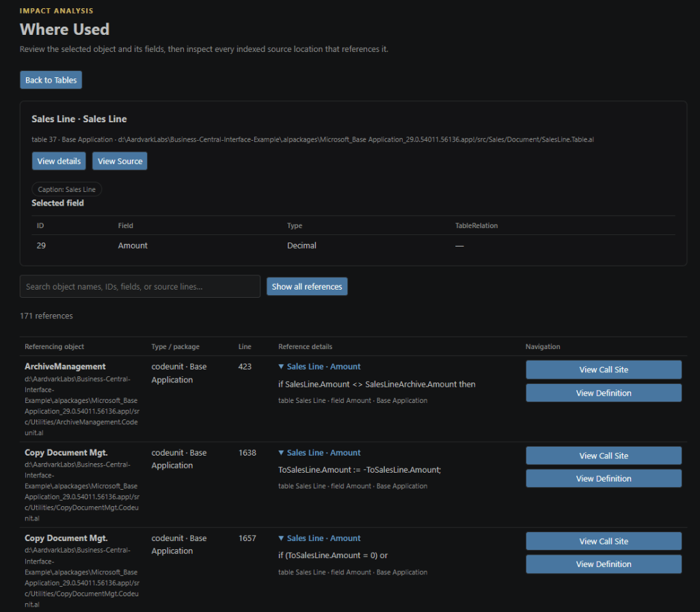The image size is (700, 612).
Task: Click the Line column header in references
Action: [245, 346]
